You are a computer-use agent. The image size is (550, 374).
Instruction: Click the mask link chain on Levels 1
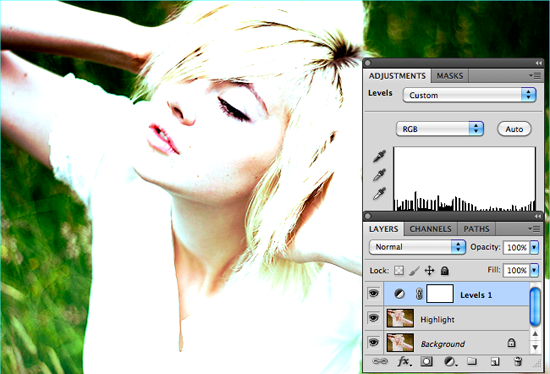tap(419, 294)
